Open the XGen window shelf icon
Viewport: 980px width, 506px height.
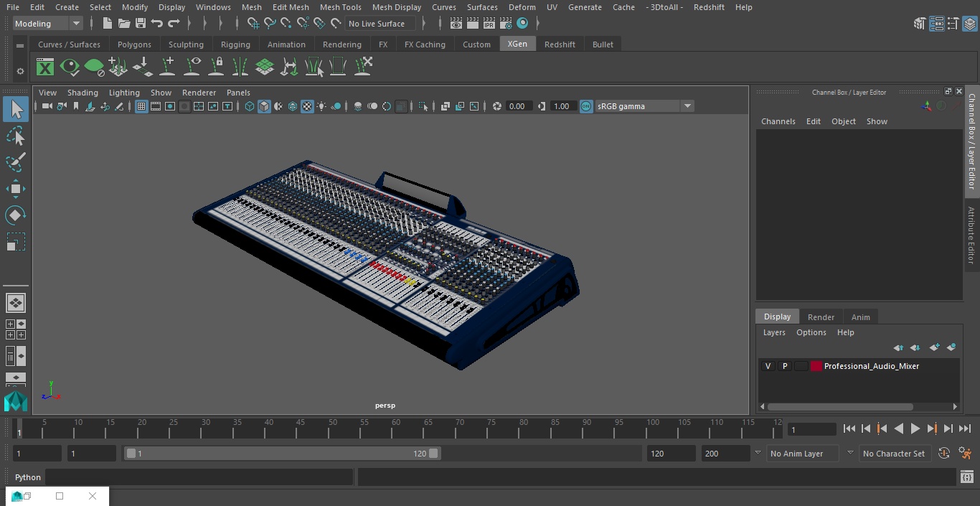(x=45, y=67)
